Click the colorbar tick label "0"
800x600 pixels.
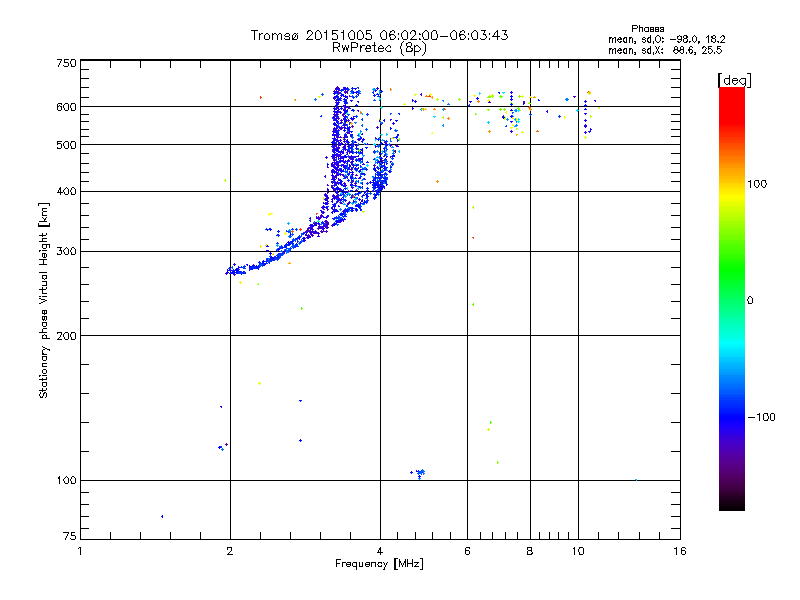(x=750, y=301)
